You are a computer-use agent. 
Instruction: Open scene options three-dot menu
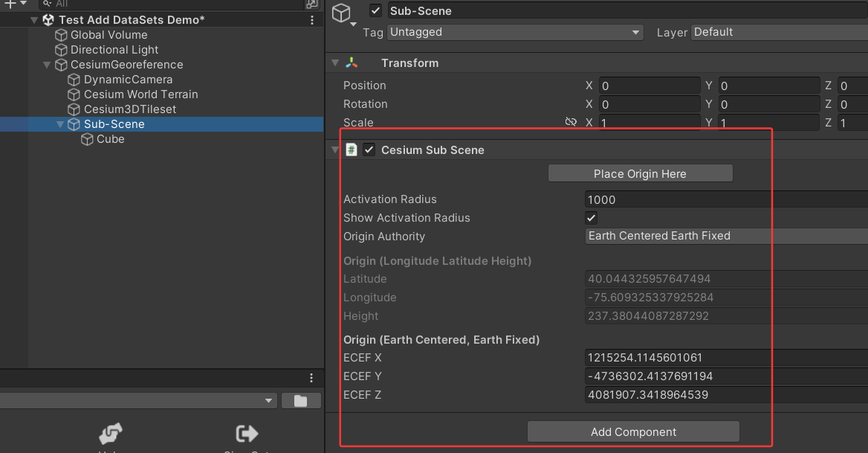tap(312, 20)
